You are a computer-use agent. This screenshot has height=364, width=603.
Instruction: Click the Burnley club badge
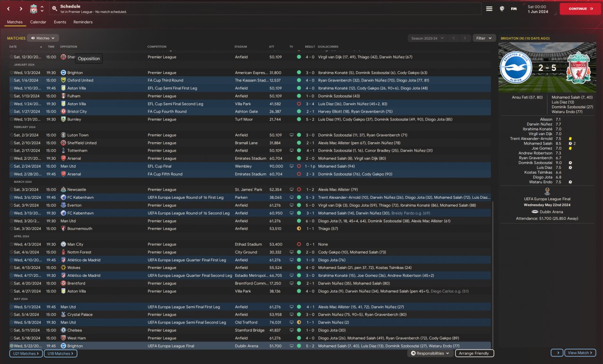click(x=63, y=120)
